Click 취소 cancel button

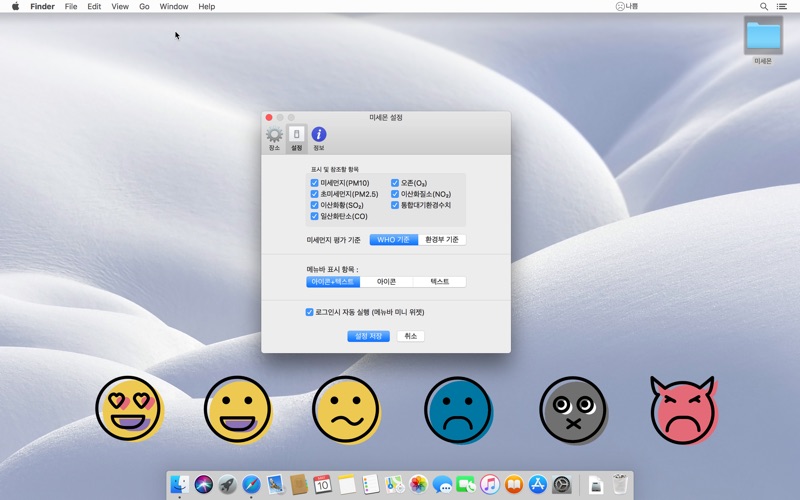[411, 336]
